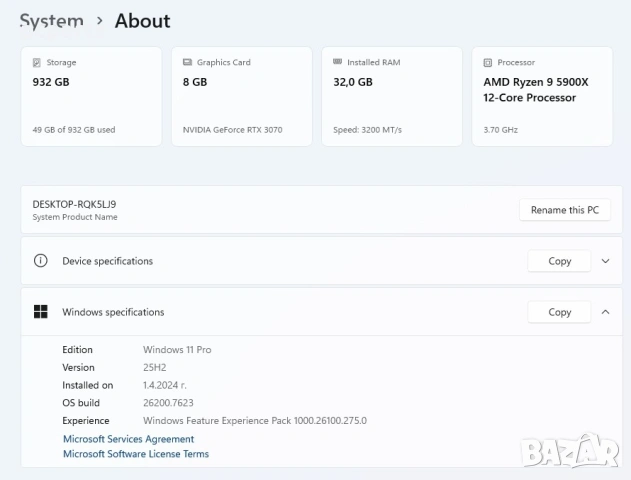Viewport: 631px width, 480px height.
Task: Click the Graphics Card icon
Action: (187, 62)
